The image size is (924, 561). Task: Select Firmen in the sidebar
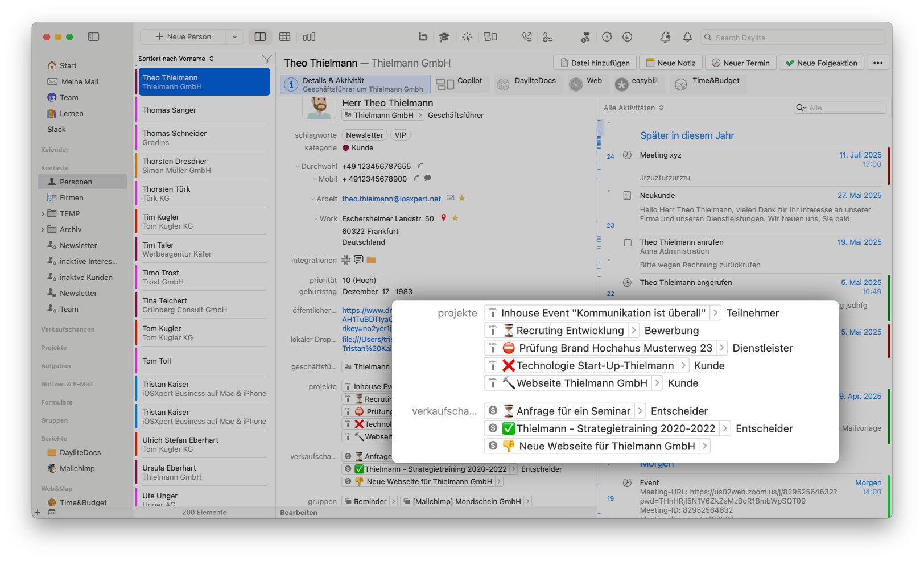[72, 198]
